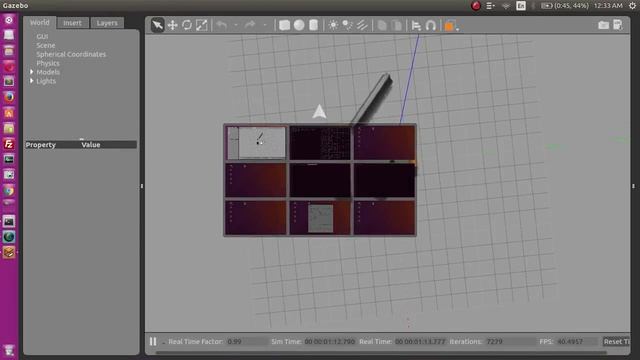Select Physics in world tree

[48, 63]
